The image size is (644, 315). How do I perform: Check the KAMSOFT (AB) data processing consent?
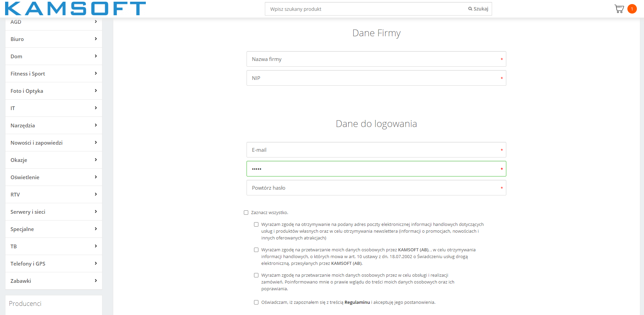click(x=256, y=250)
